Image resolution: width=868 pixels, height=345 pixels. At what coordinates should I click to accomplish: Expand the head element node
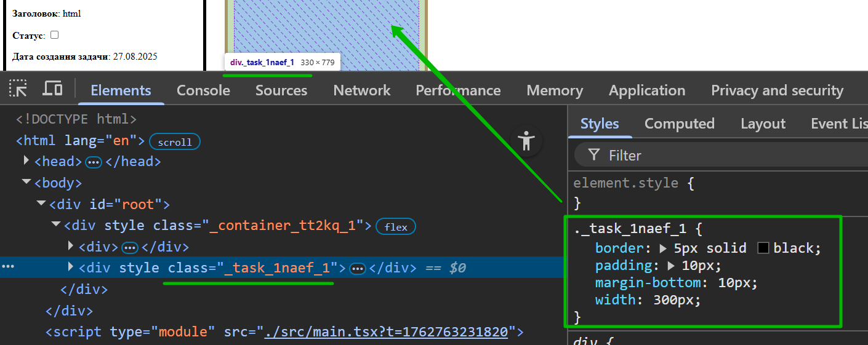coord(26,161)
